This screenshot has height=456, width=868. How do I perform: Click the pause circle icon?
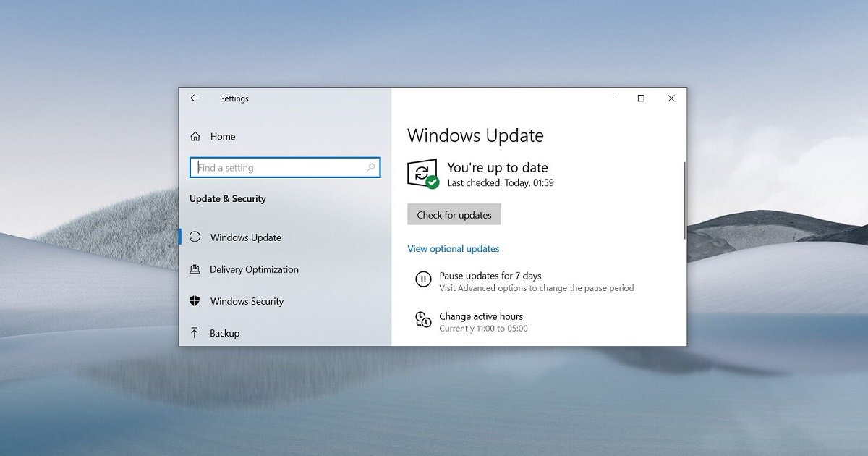coord(423,279)
